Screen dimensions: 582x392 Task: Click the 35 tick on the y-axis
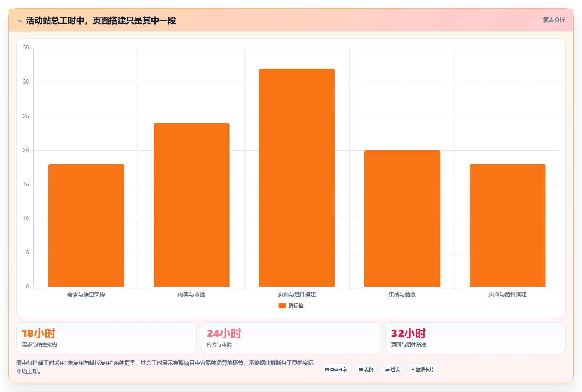tap(26, 48)
